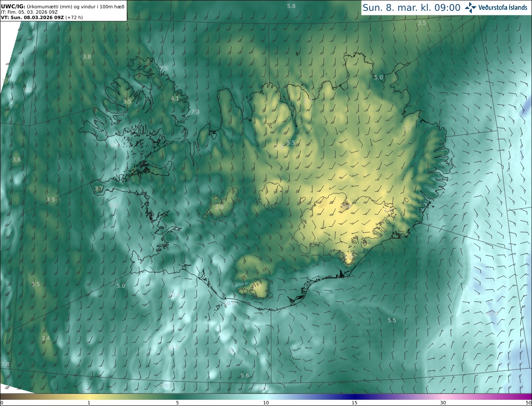
Task: Click the 'Sun. 8. mar. kl. 09:00' date header
Action: 411,7
